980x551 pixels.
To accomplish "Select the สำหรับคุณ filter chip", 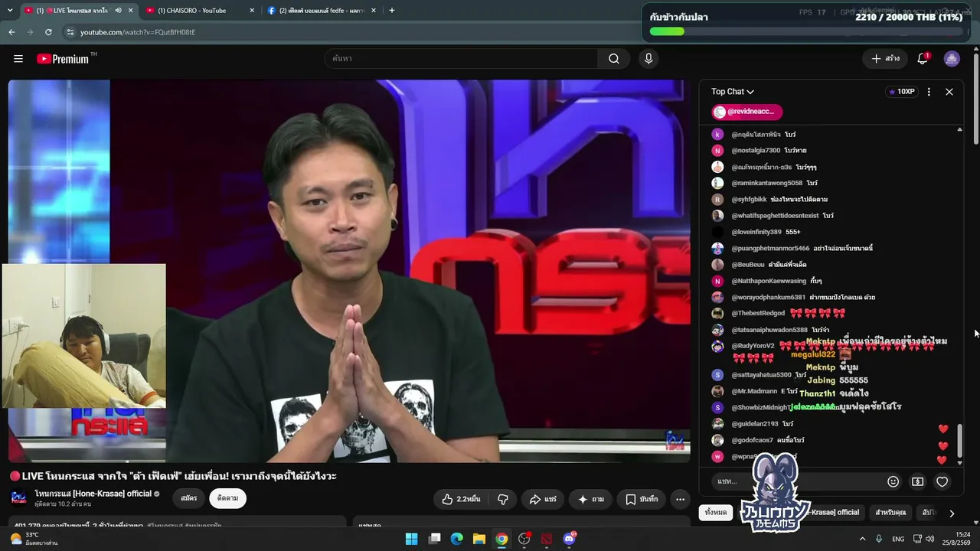I will pos(890,513).
